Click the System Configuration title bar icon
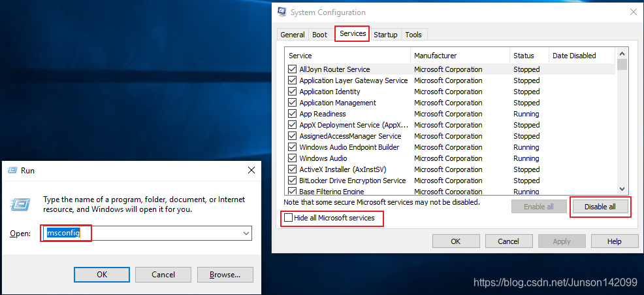The image size is (644, 295). click(x=282, y=12)
